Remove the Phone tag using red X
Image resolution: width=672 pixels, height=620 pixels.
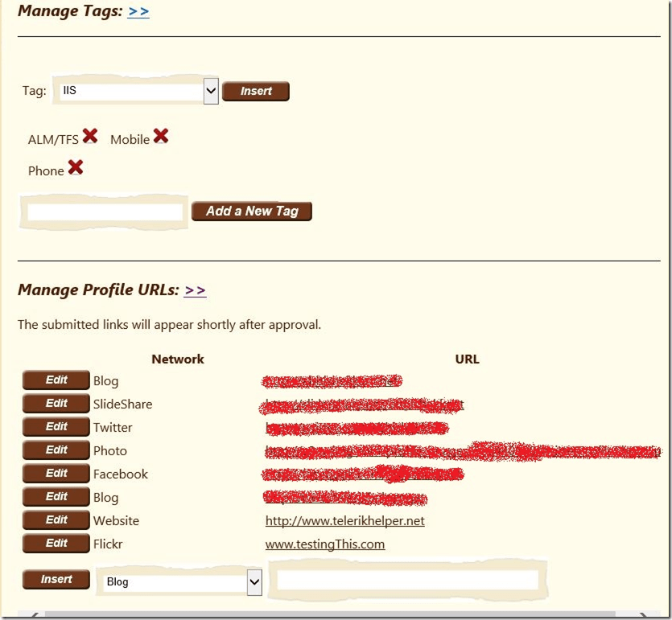(75, 167)
